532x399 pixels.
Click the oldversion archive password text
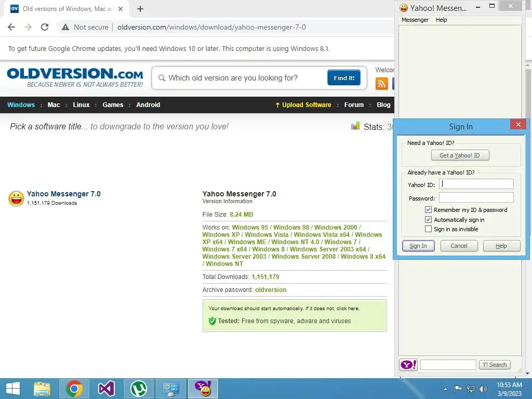[x=271, y=290]
